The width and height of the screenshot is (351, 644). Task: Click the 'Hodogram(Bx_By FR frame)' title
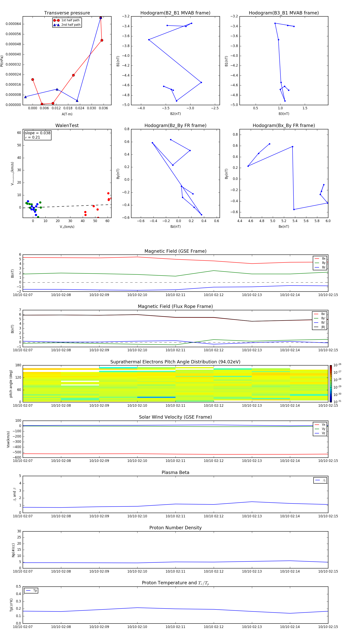pyautogui.click(x=284, y=125)
